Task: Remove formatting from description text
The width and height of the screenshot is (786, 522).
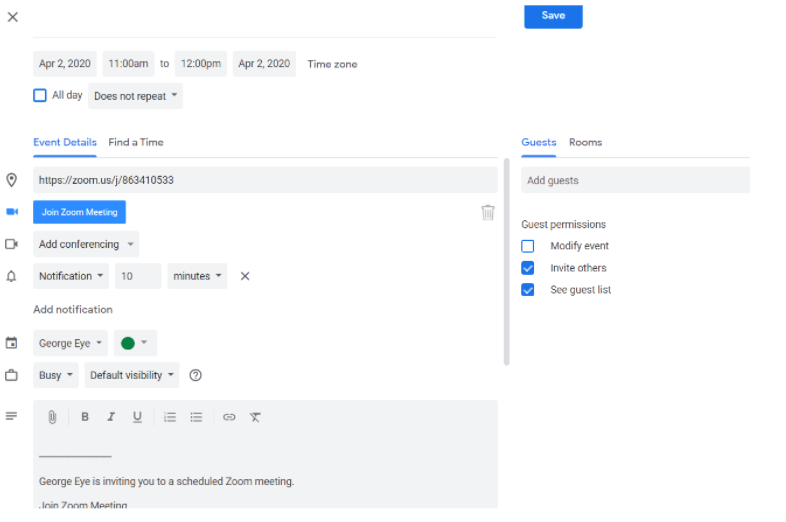Action: tap(255, 417)
